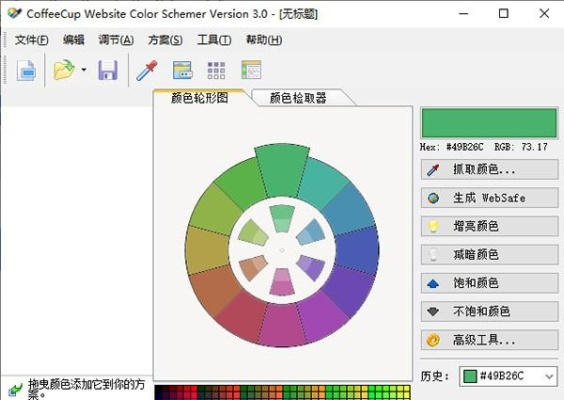Select the crimson red outer wheel segment
This screenshot has width=564, height=400.
[242, 316]
